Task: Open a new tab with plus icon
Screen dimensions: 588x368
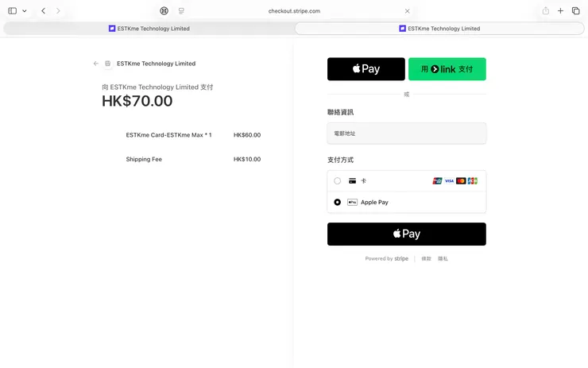Action: (560, 11)
